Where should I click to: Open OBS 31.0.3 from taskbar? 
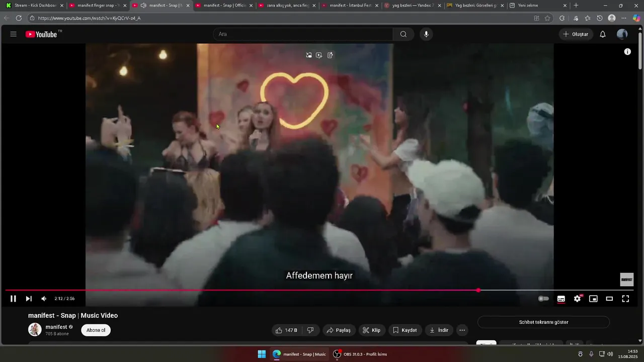[361, 354]
